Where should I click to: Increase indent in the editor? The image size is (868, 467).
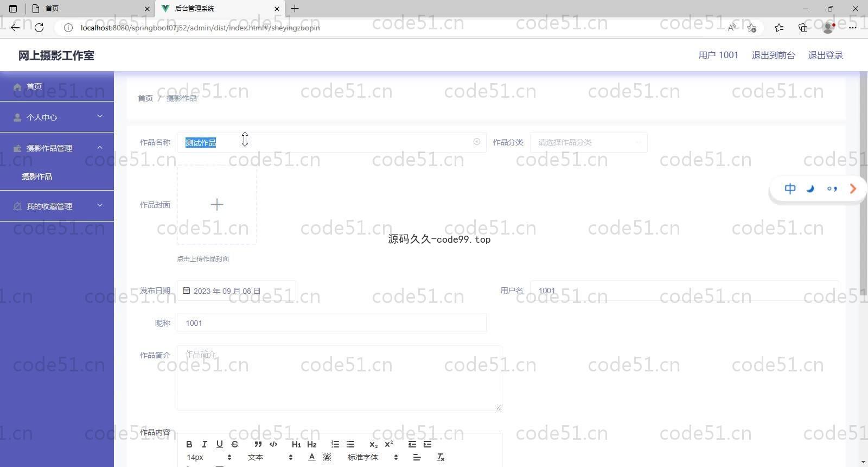(427, 444)
